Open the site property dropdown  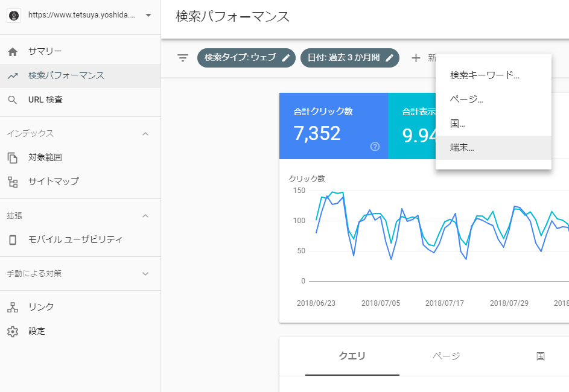(148, 16)
